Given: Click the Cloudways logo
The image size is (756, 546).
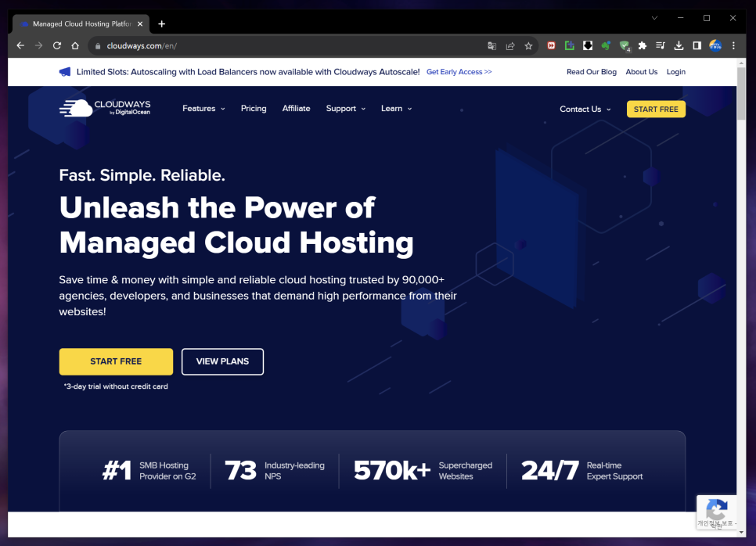Looking at the screenshot, I should (x=105, y=108).
